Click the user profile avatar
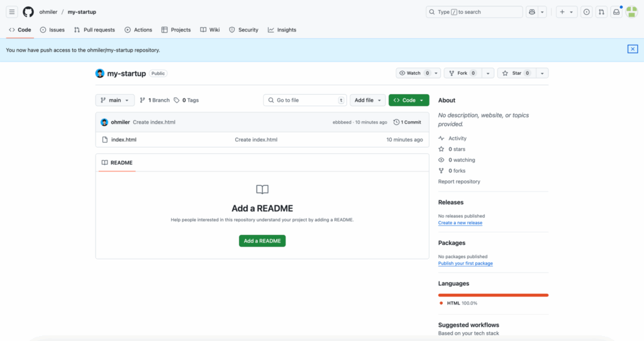Image resolution: width=644 pixels, height=341 pixels. (x=631, y=12)
